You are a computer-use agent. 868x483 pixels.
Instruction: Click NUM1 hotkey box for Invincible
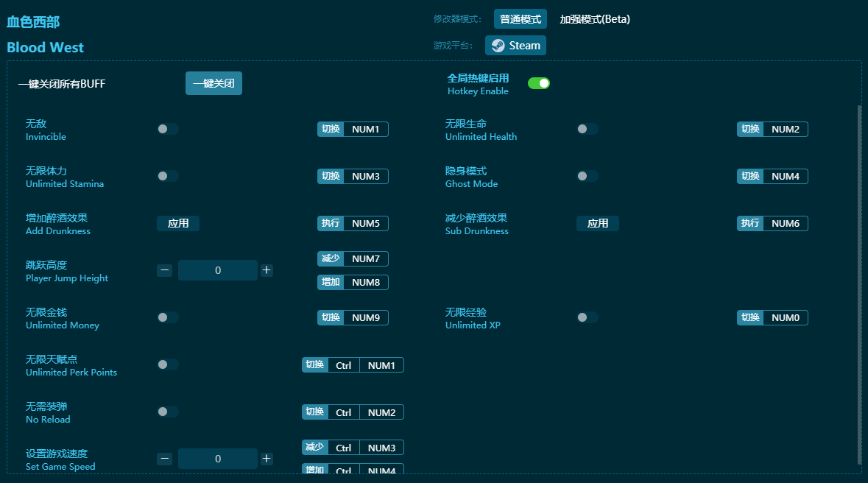tap(365, 130)
